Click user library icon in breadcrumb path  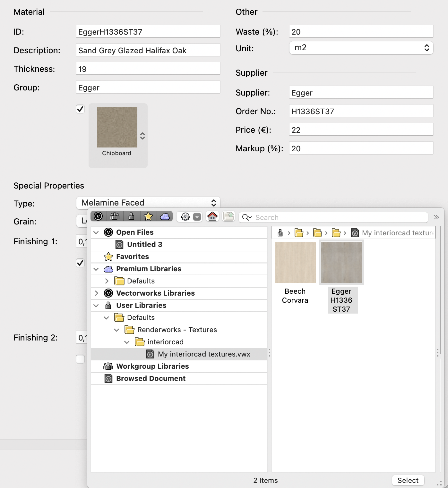(x=280, y=233)
